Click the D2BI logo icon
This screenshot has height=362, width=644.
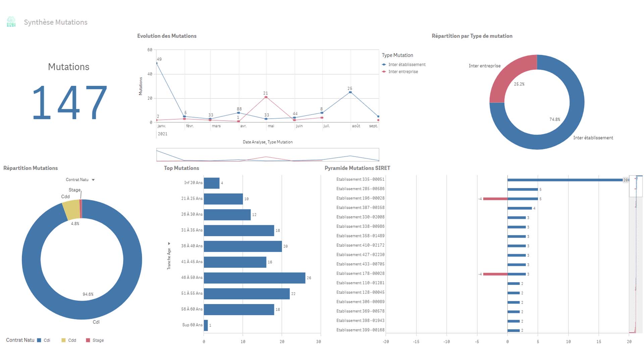click(11, 22)
